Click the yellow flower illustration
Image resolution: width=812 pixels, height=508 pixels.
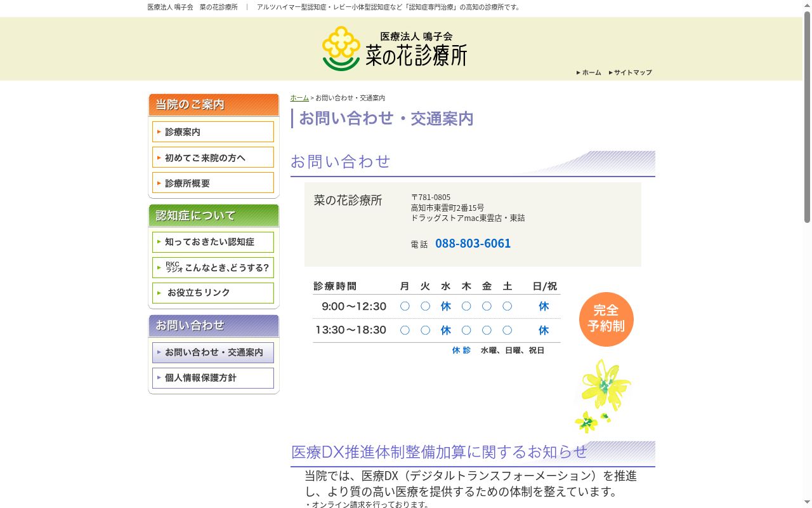pos(602,396)
